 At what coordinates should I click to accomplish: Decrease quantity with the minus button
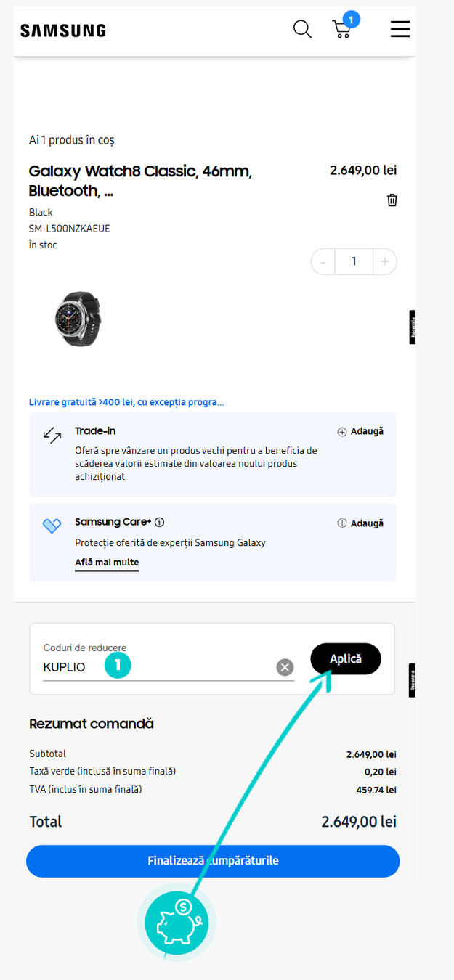[x=323, y=261]
